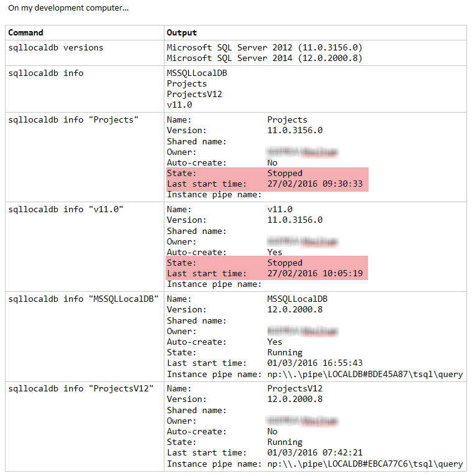The image size is (472, 476).
Task: Click 'On my development computer...' text
Action: click(x=68, y=8)
